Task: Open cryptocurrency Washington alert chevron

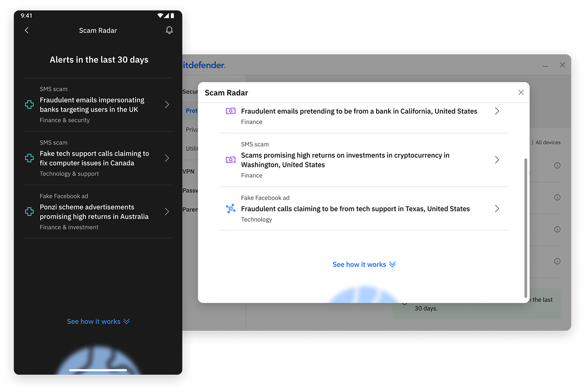Action: [x=497, y=160]
